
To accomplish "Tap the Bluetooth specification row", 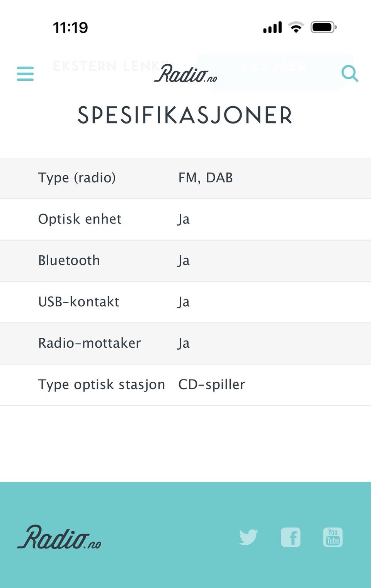I will coord(185,261).
